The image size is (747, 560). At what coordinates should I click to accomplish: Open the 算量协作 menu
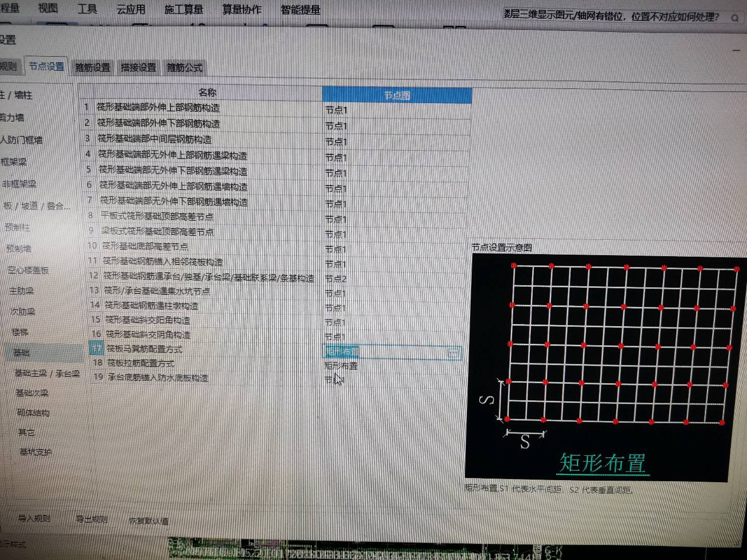tap(242, 9)
